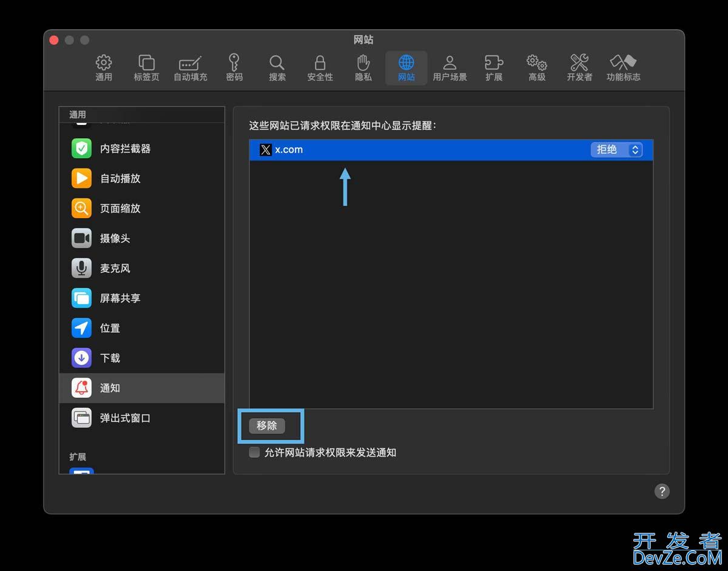Open the 拒绝 permission dropdown for x.com

click(x=616, y=150)
